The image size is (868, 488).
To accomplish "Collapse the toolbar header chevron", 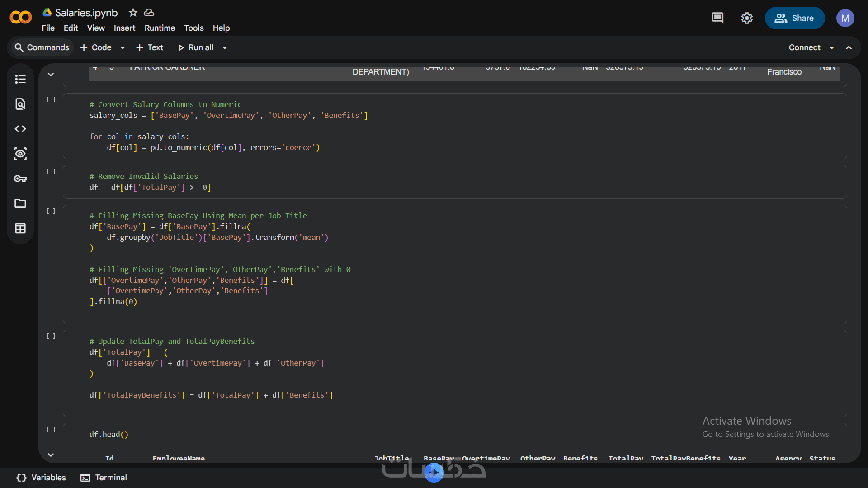I will pyautogui.click(x=849, y=47).
